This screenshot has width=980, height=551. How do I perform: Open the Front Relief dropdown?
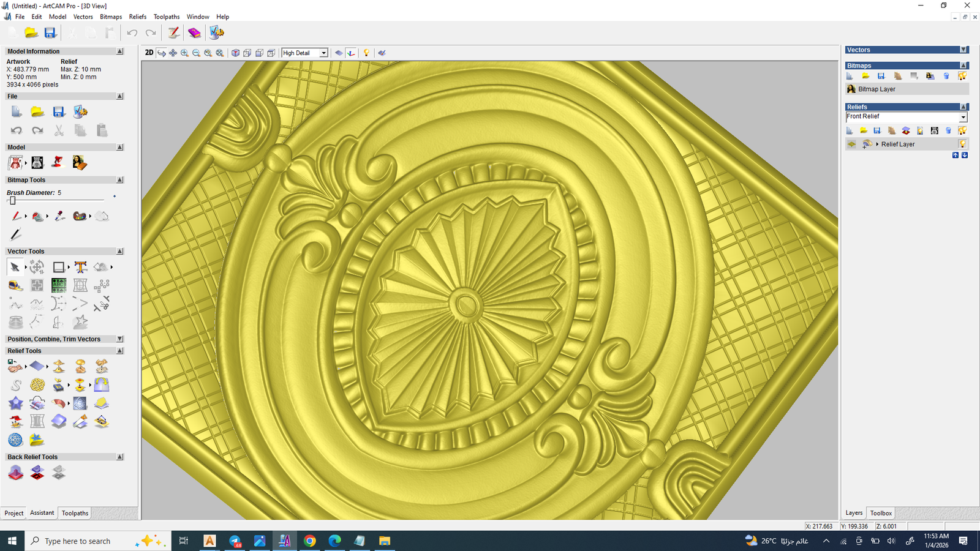point(963,117)
